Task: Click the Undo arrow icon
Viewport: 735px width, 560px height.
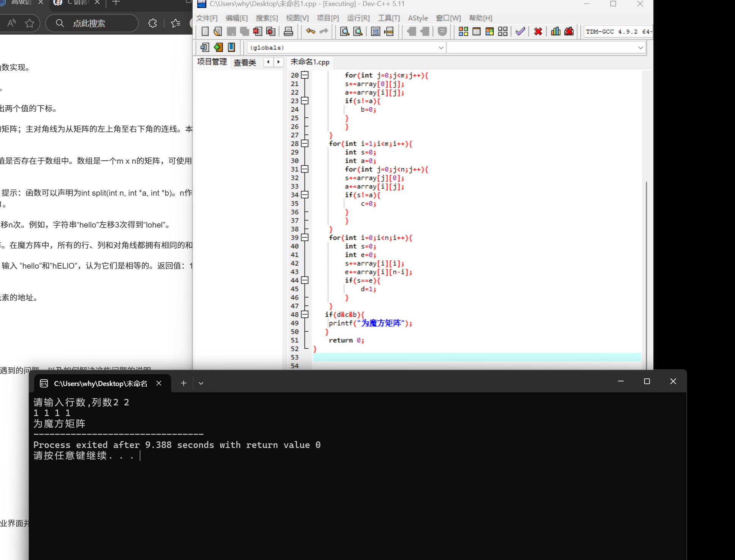Action: pyautogui.click(x=310, y=32)
